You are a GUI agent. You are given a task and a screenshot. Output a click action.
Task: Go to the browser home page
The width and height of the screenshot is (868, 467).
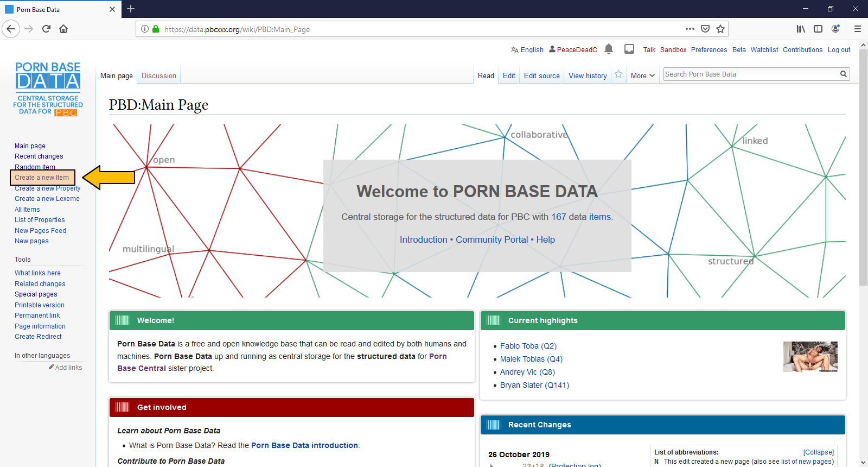(x=63, y=29)
